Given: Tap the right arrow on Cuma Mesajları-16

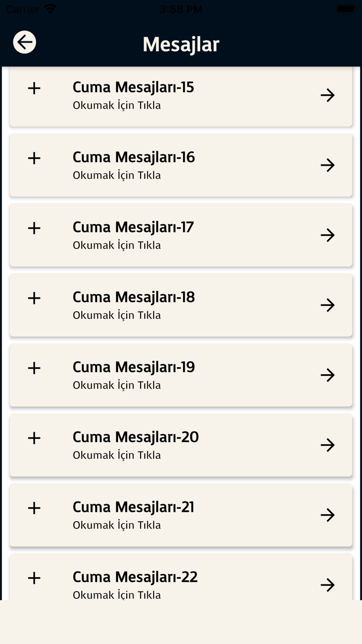Looking at the screenshot, I should click(x=328, y=165).
